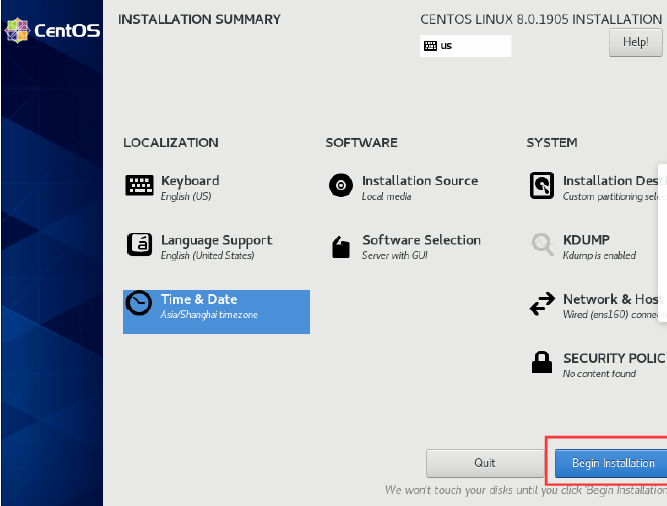Click the Quit button
Image resolution: width=667 pixels, height=506 pixels.
pyautogui.click(x=485, y=463)
